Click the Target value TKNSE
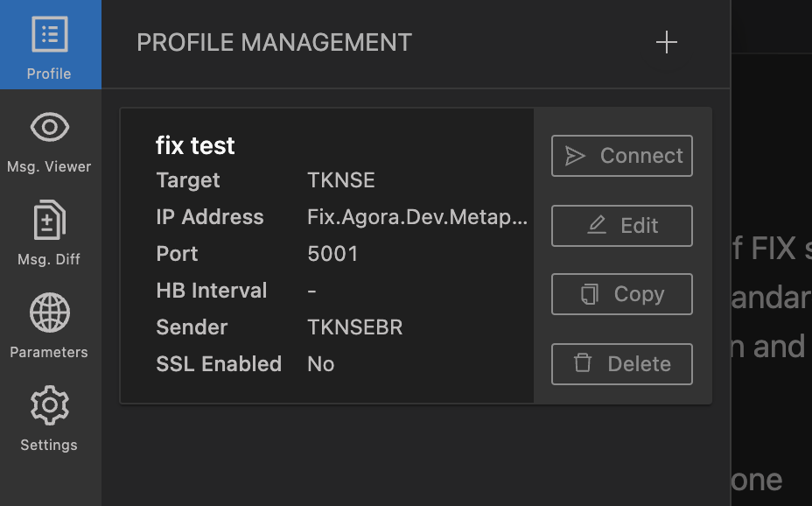This screenshot has width=812, height=506. coord(341,180)
